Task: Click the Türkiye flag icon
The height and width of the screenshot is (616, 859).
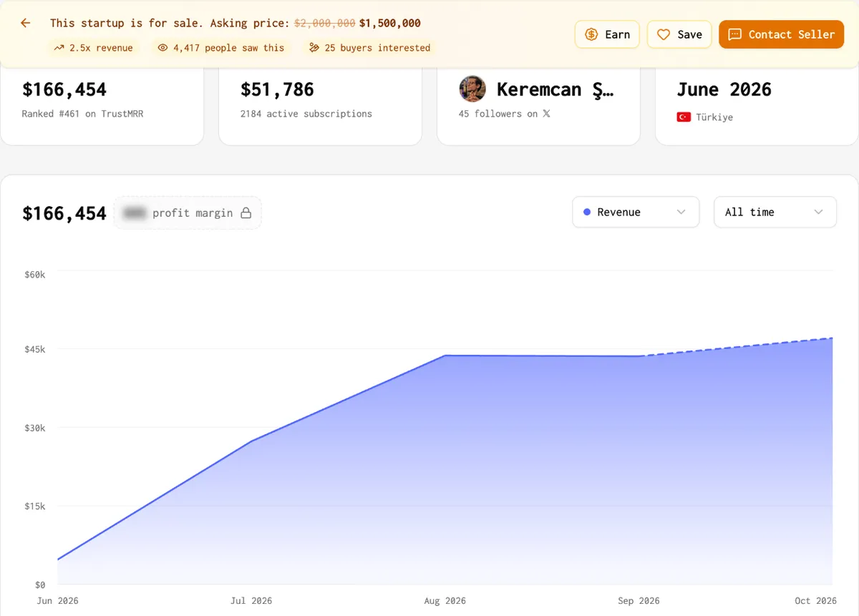Action: [x=684, y=117]
